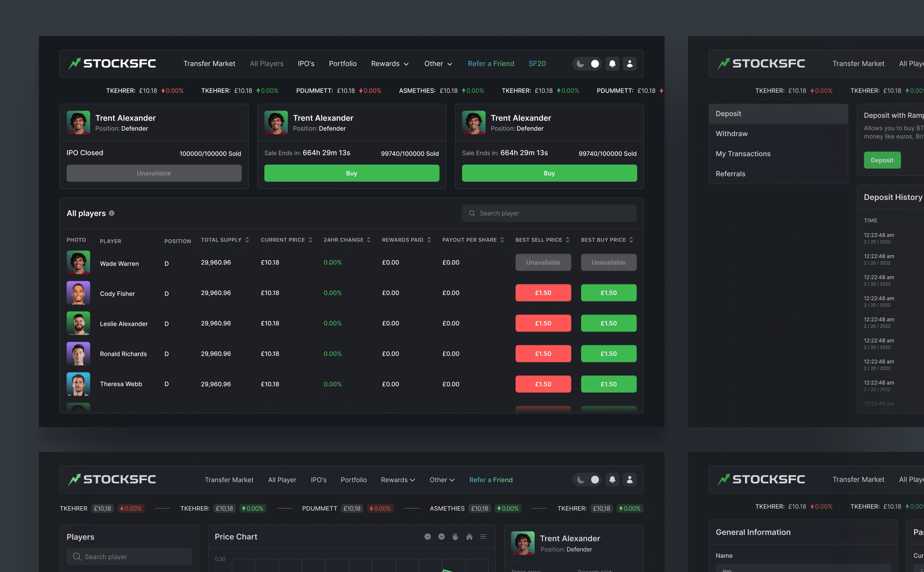Focus the Search player field in All players
The height and width of the screenshot is (572, 924).
[549, 213]
